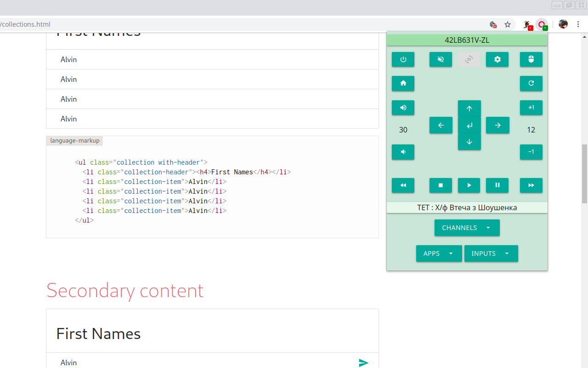588x368 pixels.
Task: Decrease the TV volume
Action: 403,152
